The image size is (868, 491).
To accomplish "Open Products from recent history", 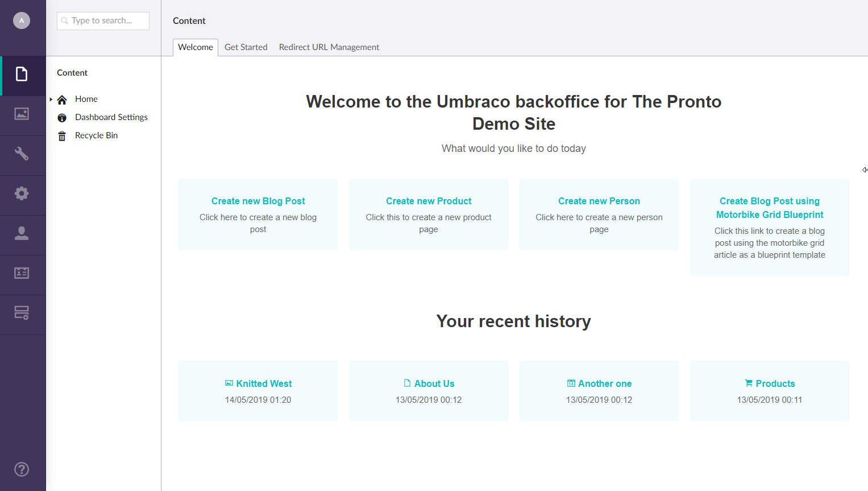I will [x=775, y=383].
